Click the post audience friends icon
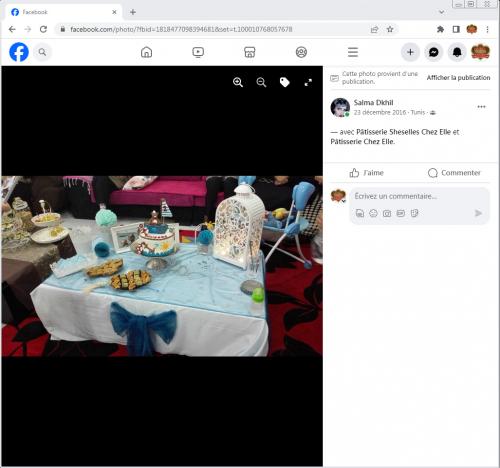 pyautogui.click(x=433, y=113)
